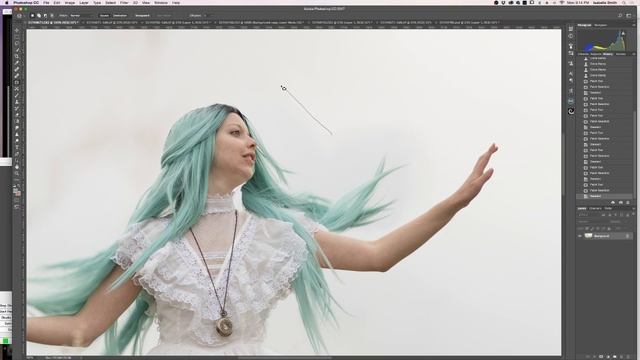The image size is (640, 360).
Task: Select the History panel tab
Action: [x=608, y=54]
